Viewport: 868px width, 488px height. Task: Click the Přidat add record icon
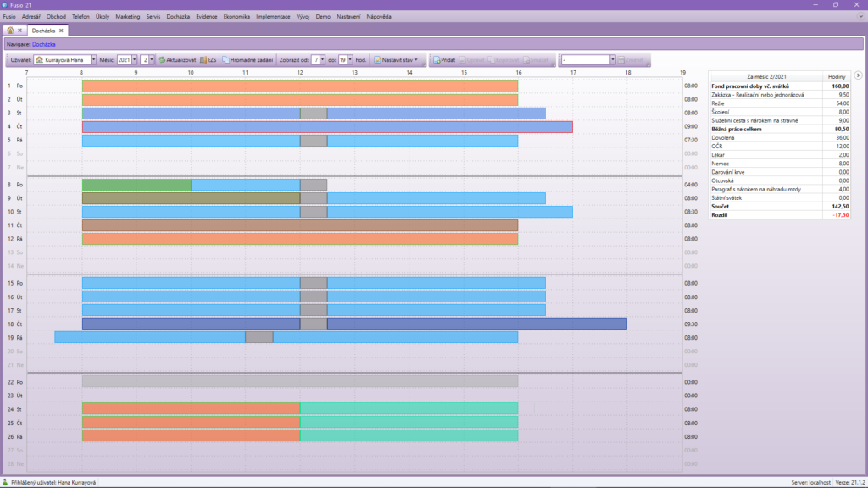click(x=437, y=60)
